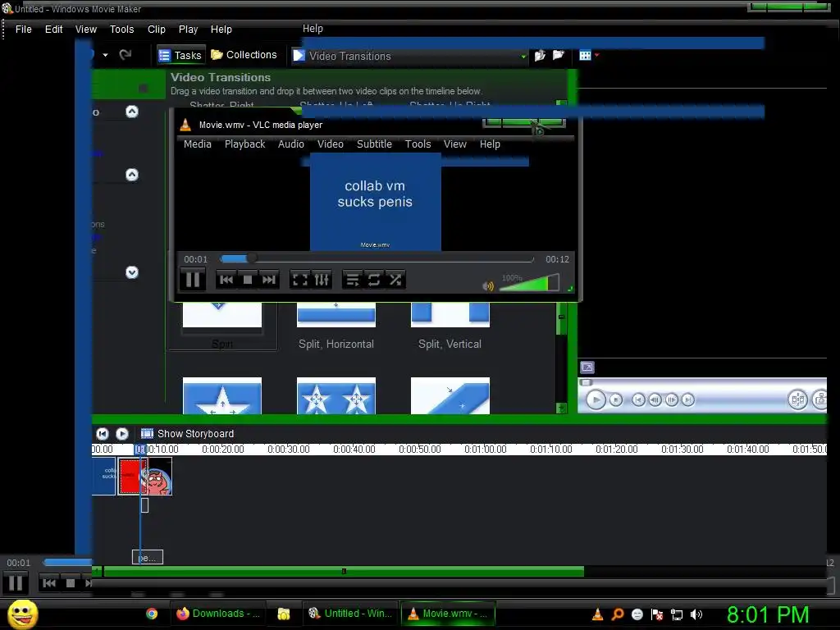The width and height of the screenshot is (840, 630).
Task: Go forward in preview monitor
Action: (688, 399)
